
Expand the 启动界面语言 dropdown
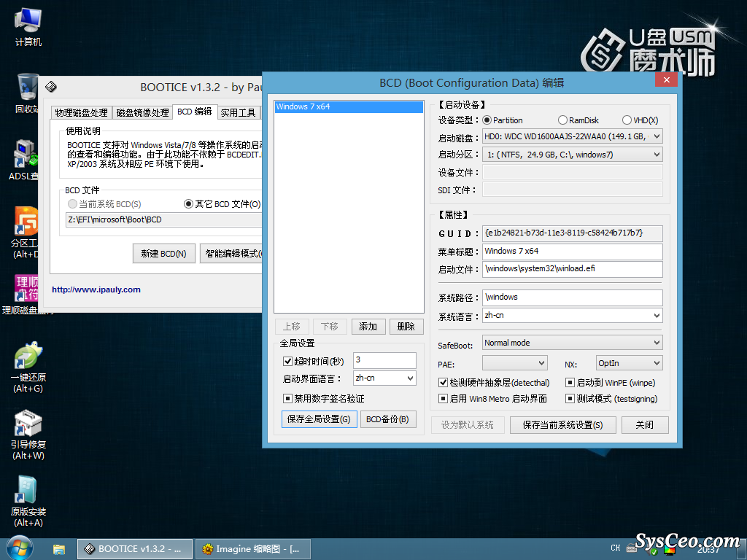(x=410, y=378)
